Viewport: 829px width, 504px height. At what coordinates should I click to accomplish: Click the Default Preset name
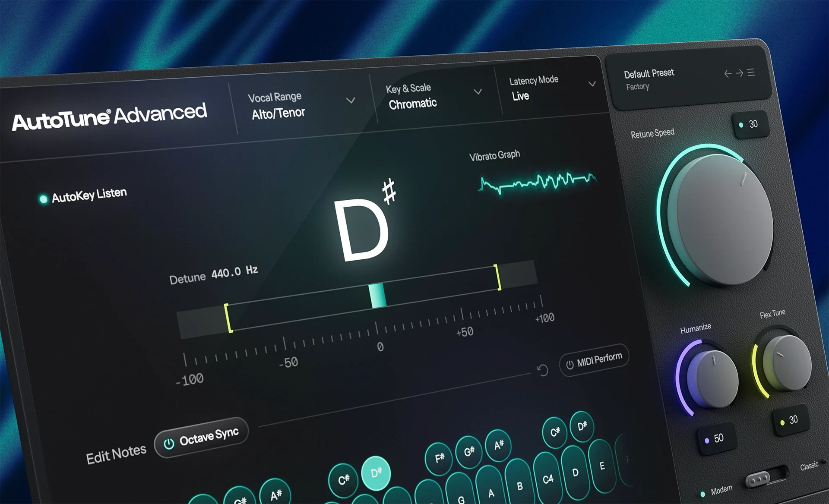649,73
